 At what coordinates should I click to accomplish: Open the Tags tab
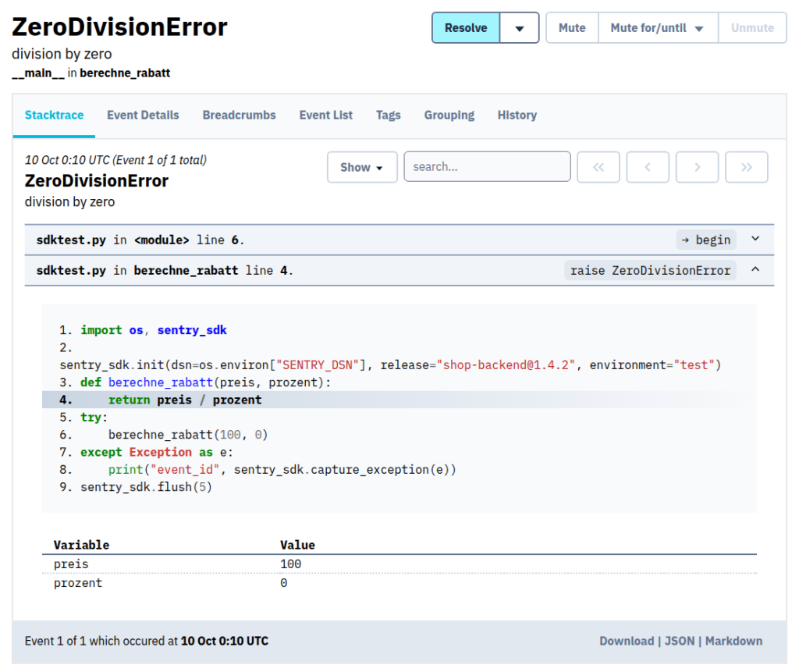389,116
